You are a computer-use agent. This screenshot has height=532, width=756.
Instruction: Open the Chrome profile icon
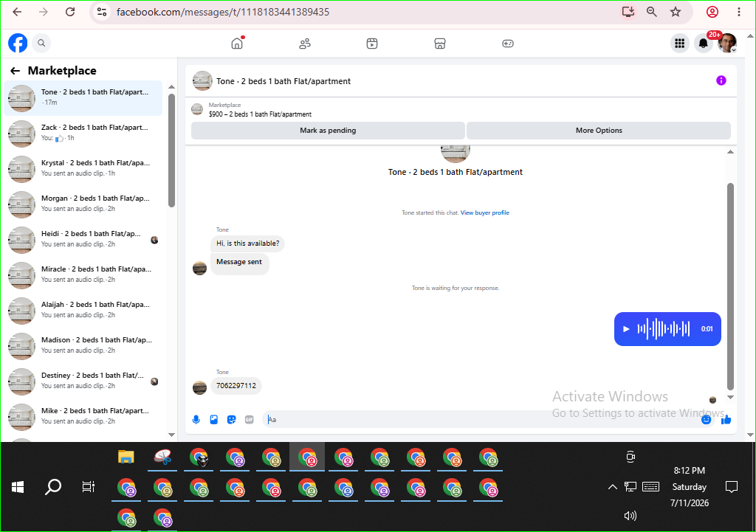pos(712,12)
